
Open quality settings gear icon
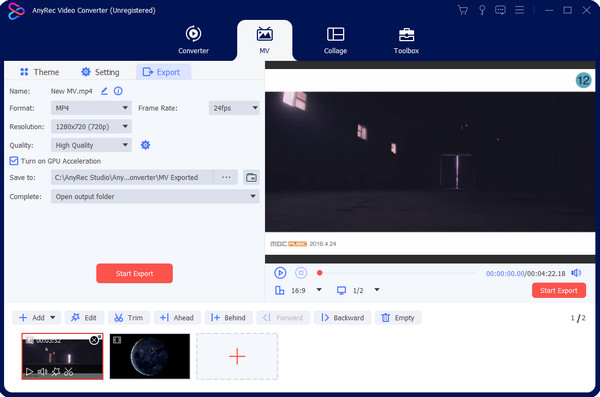145,145
